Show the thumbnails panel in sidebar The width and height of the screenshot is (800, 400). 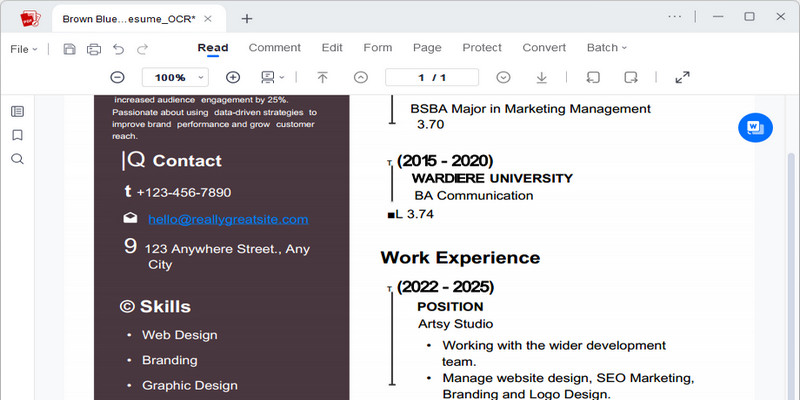[17, 111]
